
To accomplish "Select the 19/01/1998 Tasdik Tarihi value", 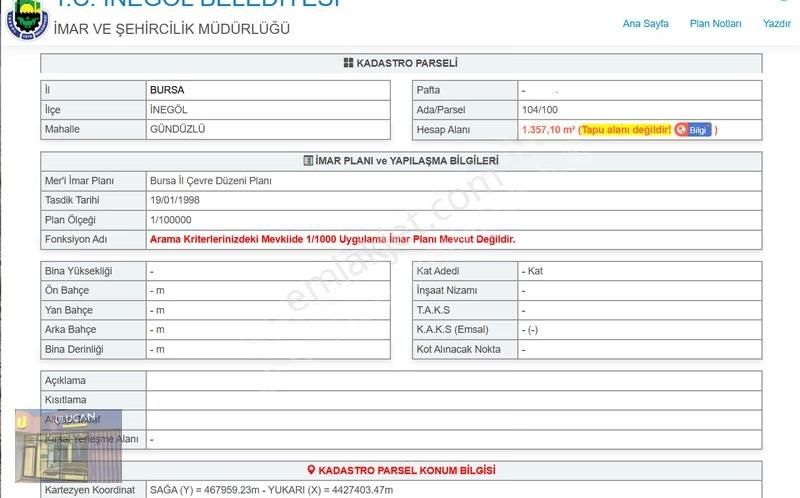I will [x=174, y=200].
